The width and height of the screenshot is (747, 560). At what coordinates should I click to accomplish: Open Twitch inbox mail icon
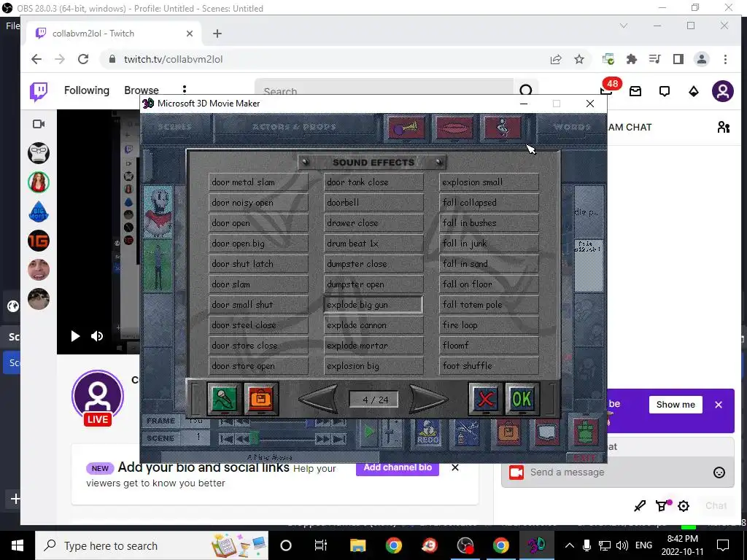635,91
